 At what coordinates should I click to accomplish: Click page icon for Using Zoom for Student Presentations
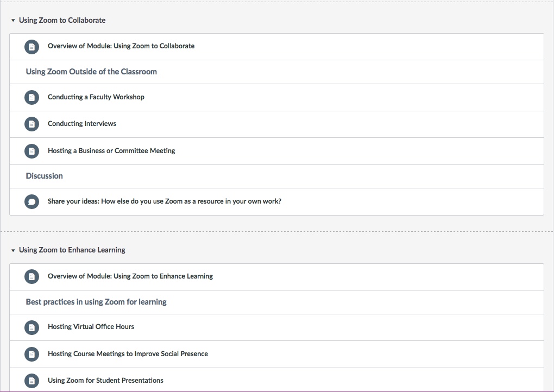pos(32,381)
